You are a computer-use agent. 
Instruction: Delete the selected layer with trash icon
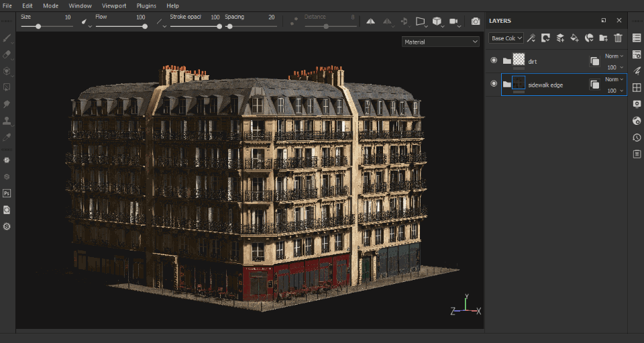coord(618,38)
